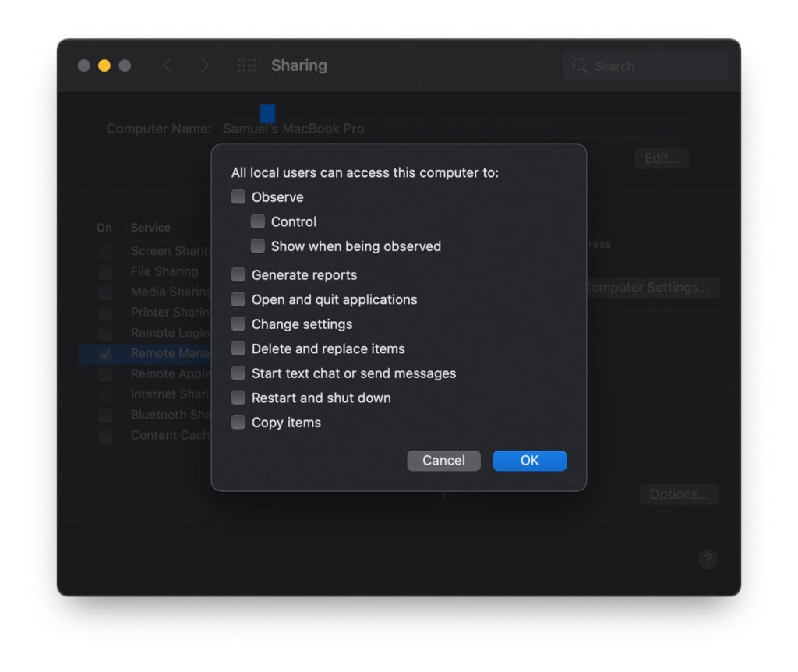Screen dimensions: 798x672
Task: Select Printer Sharing in service list
Action: pyautogui.click(x=171, y=313)
